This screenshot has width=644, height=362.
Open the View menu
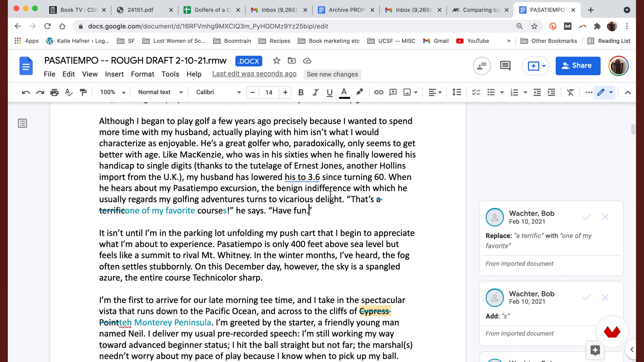point(90,74)
